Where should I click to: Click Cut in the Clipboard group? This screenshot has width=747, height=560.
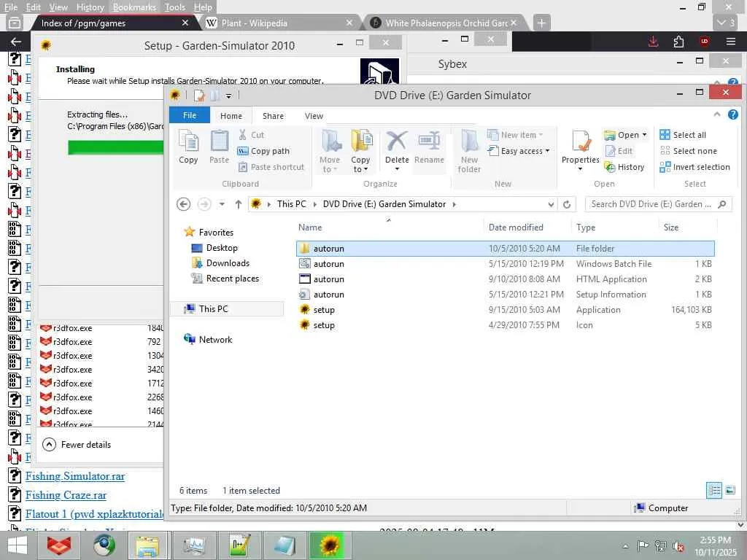[251, 135]
